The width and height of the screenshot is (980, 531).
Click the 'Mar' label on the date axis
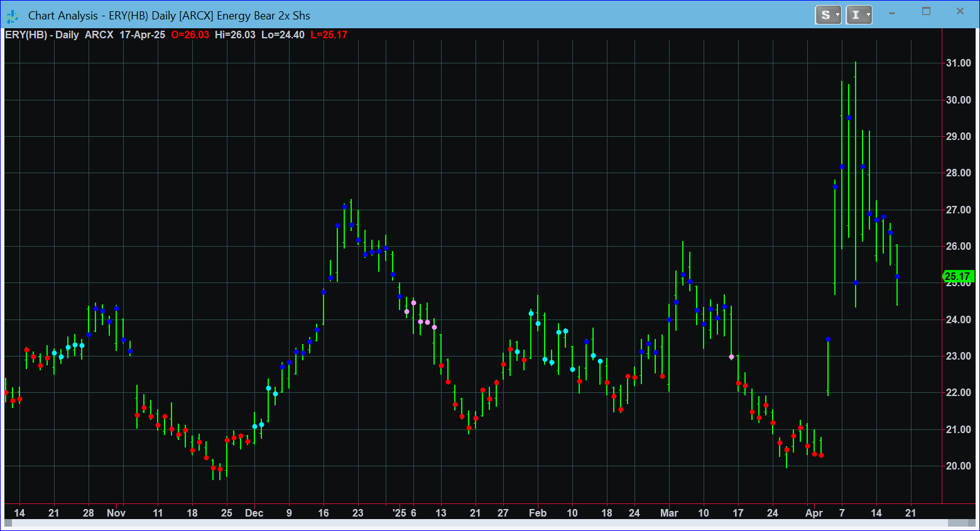pos(669,513)
